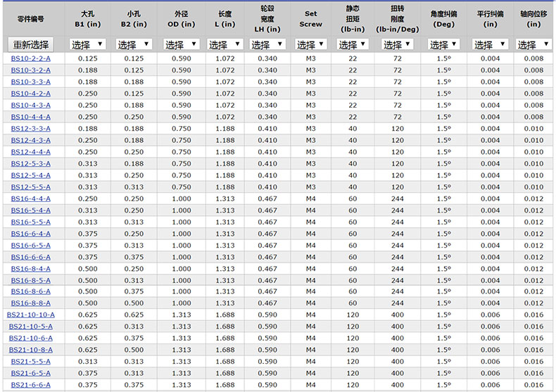Select part number BS12-3-3-A

[30, 129]
